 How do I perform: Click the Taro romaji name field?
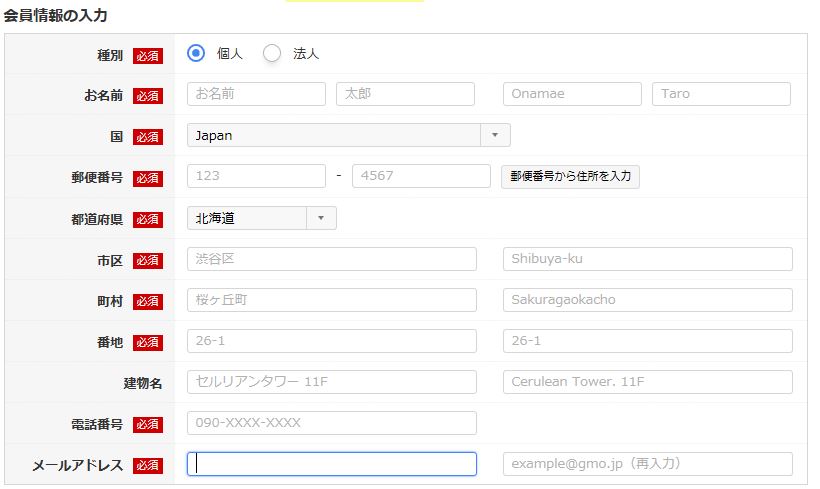click(x=721, y=94)
